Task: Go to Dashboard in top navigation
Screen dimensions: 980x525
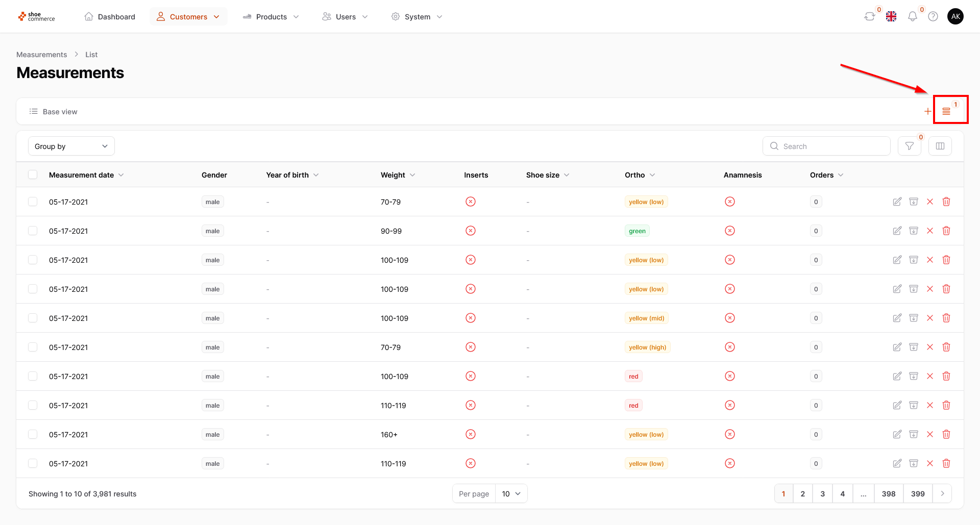Action: [x=110, y=17]
